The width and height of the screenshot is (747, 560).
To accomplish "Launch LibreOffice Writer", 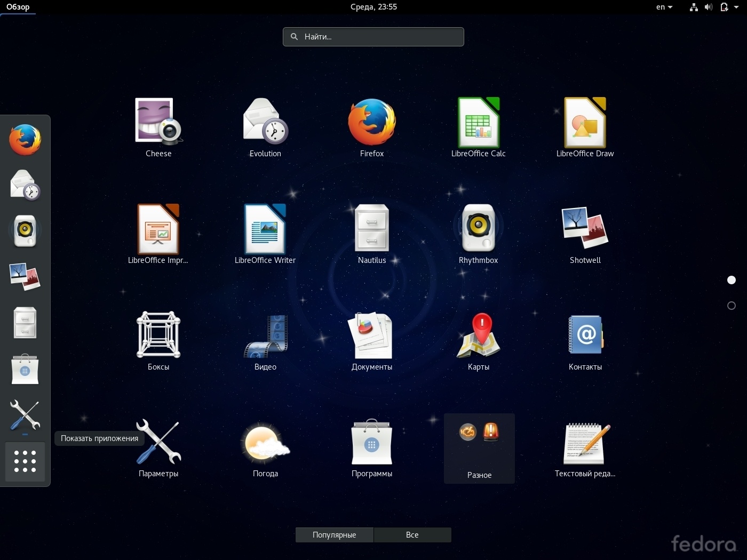I will click(265, 234).
